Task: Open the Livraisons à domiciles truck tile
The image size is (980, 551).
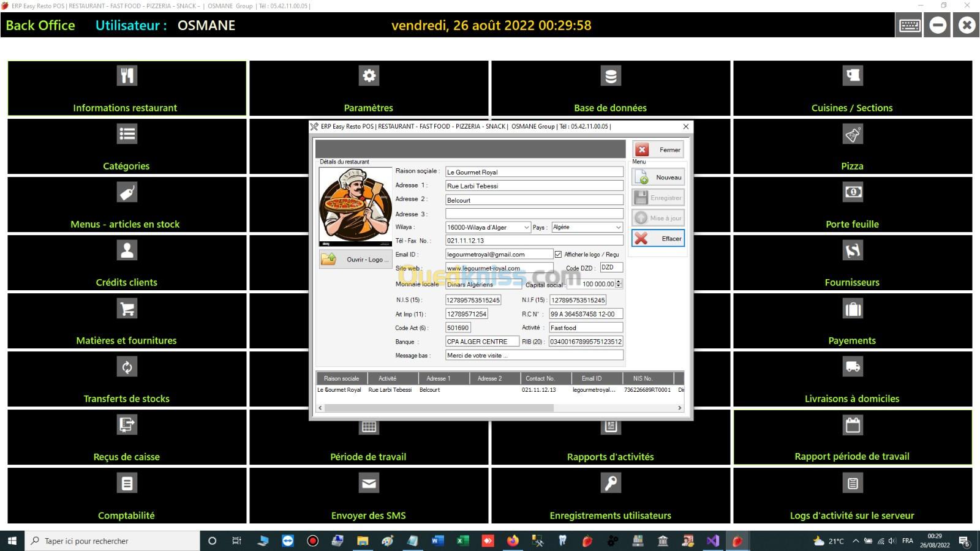Action: point(852,379)
